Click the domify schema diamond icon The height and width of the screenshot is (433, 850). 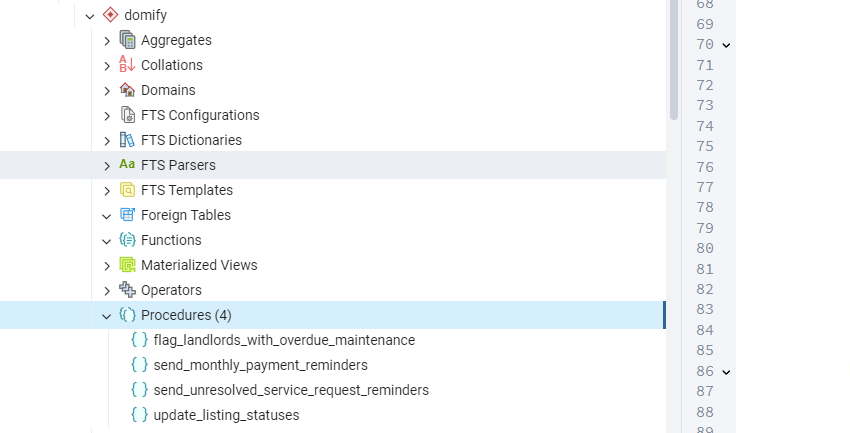point(110,15)
